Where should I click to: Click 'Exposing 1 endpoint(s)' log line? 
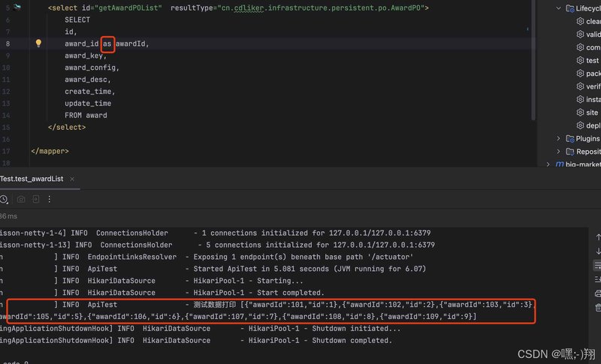tap(304, 257)
